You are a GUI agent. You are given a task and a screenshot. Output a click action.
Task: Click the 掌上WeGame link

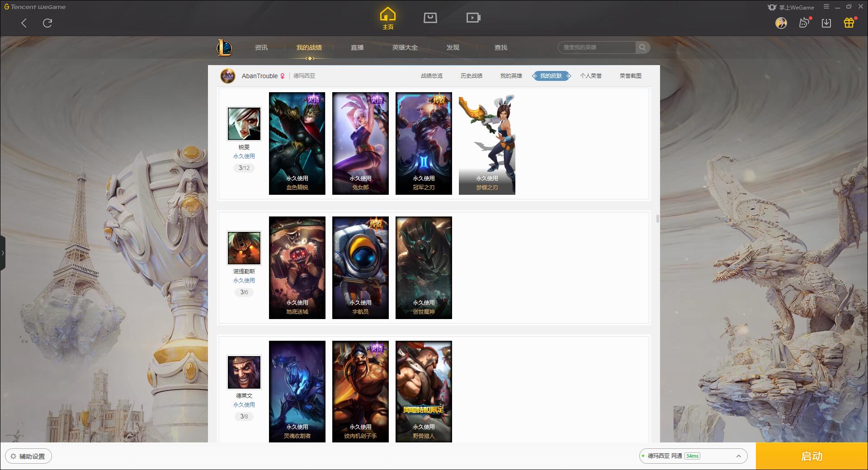pyautogui.click(x=791, y=7)
